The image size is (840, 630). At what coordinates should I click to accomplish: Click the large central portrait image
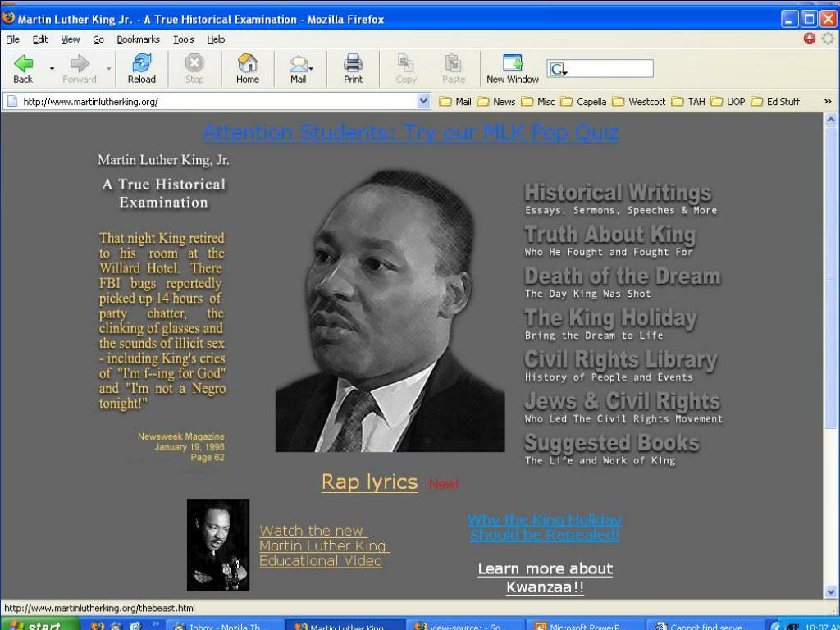pos(390,311)
